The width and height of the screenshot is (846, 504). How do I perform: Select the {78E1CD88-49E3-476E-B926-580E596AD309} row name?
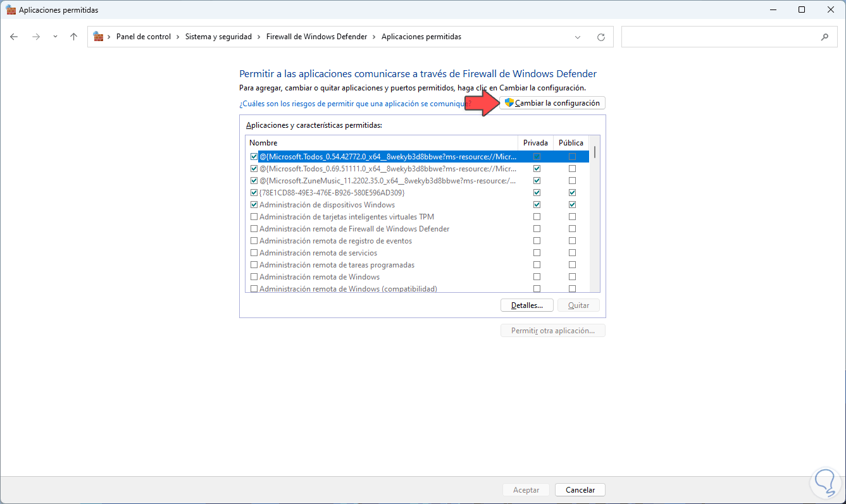[x=332, y=193]
